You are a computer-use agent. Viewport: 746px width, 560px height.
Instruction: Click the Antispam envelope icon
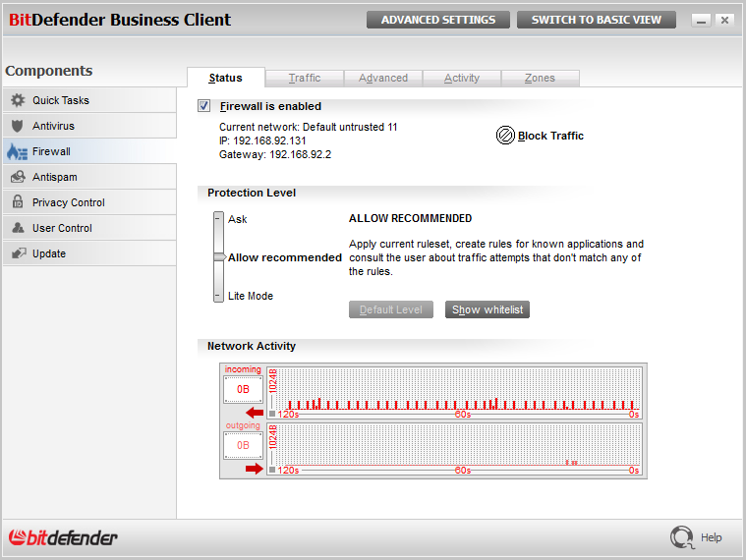point(18,177)
